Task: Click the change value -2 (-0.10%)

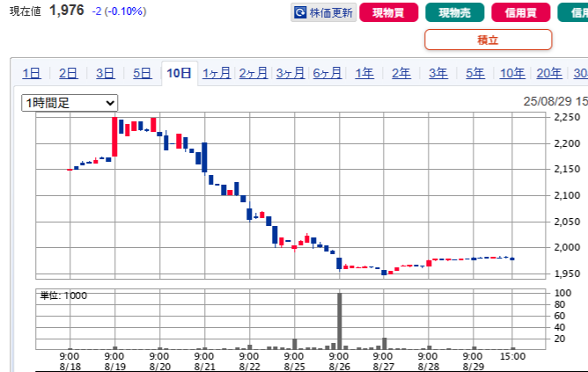Action: click(x=119, y=11)
